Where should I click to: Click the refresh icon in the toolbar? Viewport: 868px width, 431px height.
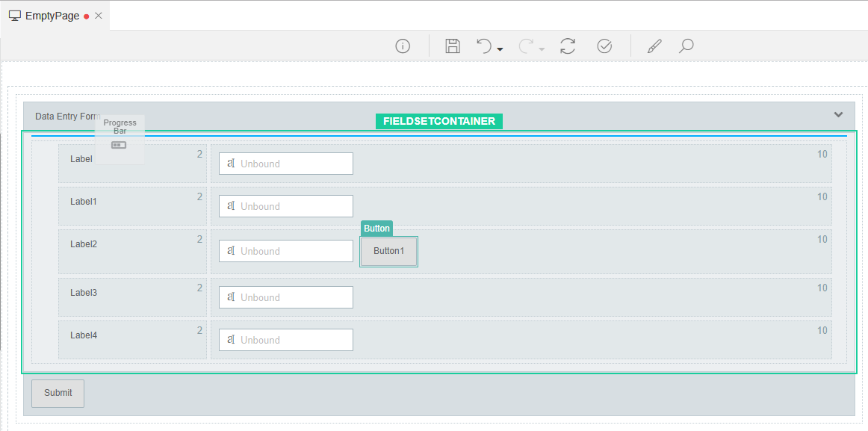pos(568,46)
